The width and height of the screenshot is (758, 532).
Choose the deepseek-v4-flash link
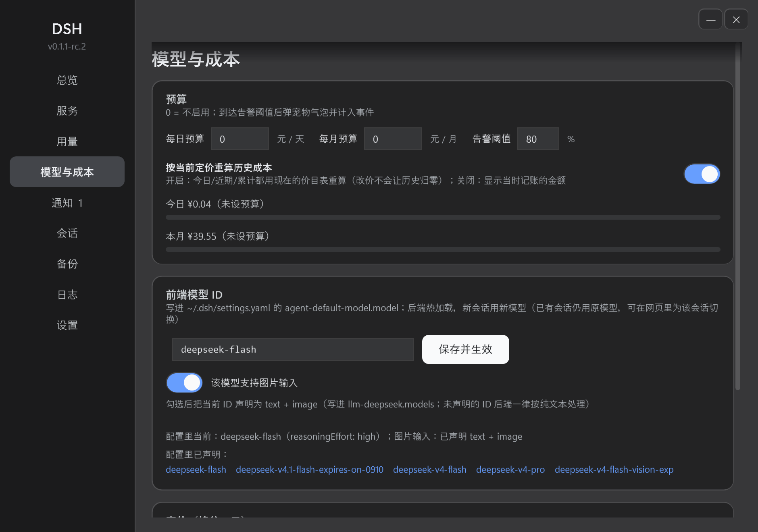tap(430, 470)
